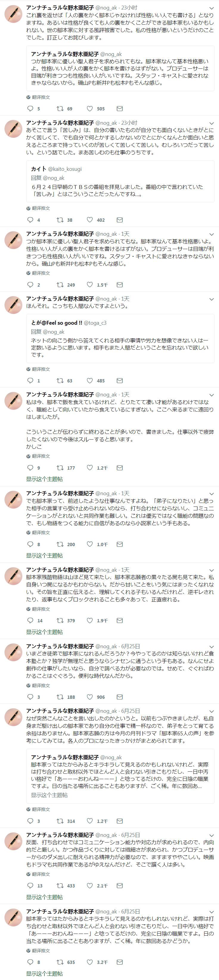Retweet the last tweet with 635 retweets

[60, 962]
